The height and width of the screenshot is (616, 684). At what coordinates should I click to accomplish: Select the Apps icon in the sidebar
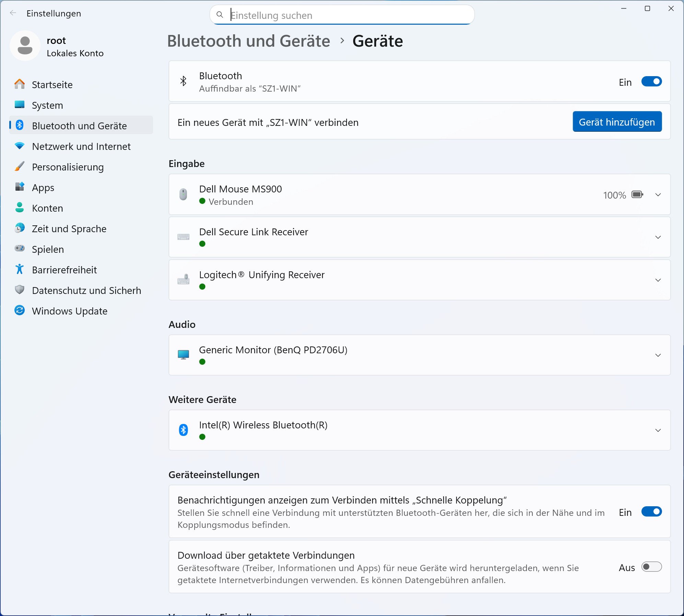(x=20, y=188)
